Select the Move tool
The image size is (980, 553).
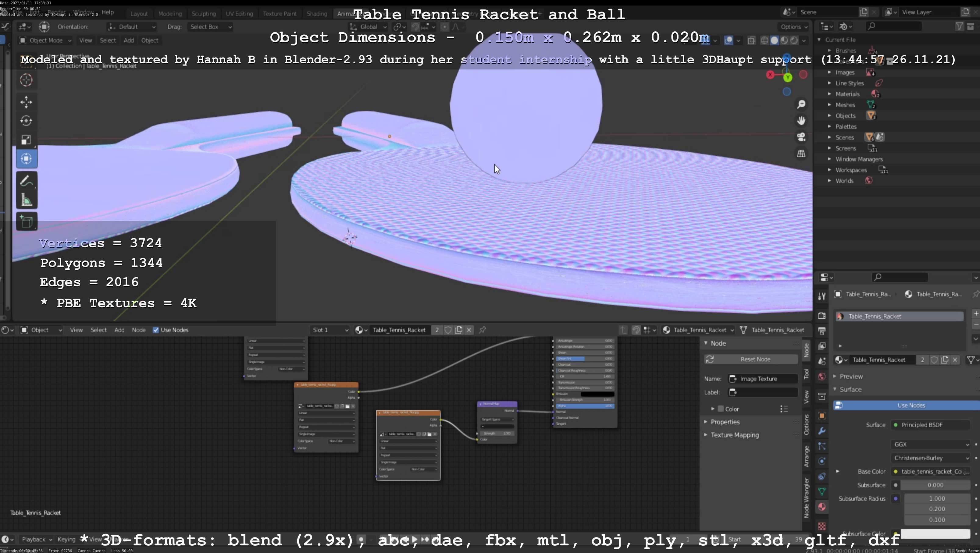point(26,102)
